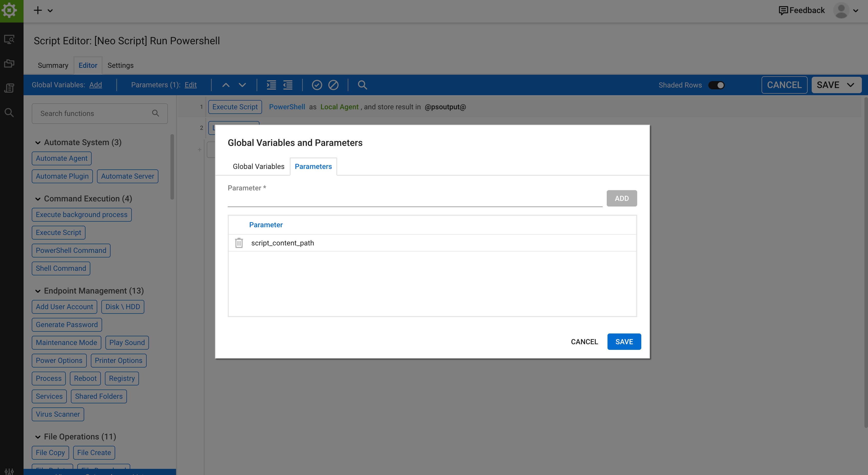Click the PowerShell link in row 1
This screenshot has width=868, height=475.
(287, 107)
